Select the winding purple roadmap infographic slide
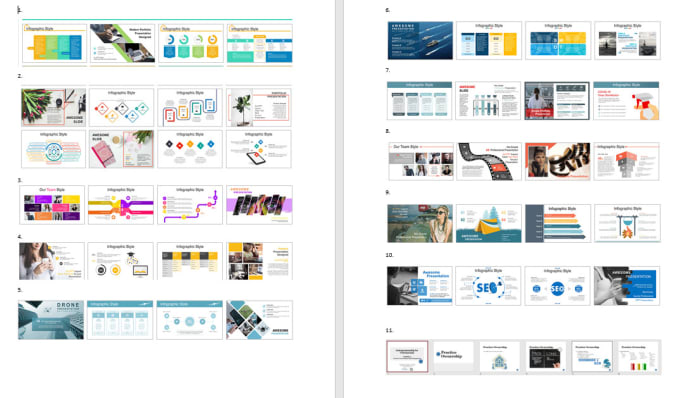 [x=190, y=205]
